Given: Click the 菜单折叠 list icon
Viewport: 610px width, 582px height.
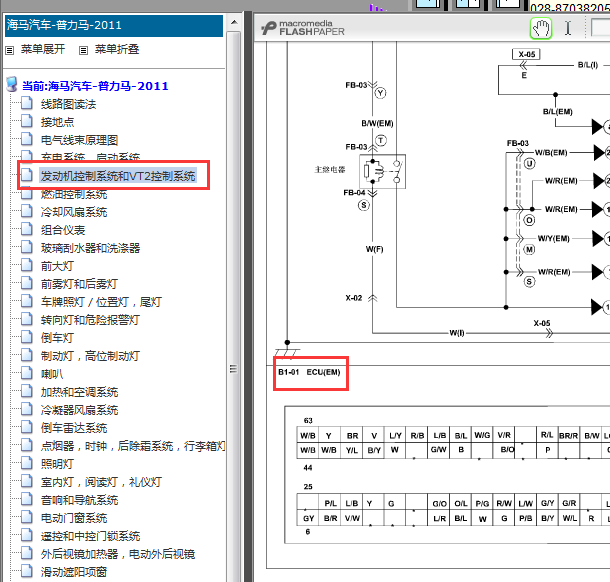Looking at the screenshot, I should pos(83,50).
